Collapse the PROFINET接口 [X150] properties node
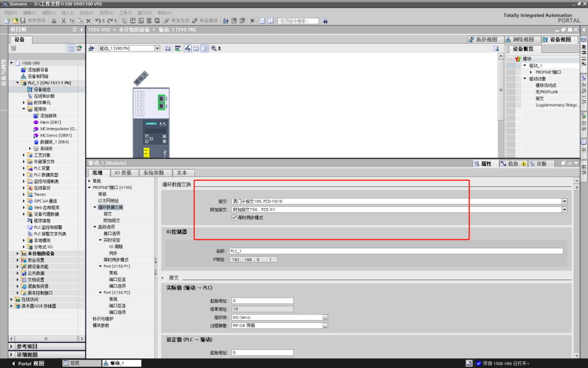 coord(90,188)
